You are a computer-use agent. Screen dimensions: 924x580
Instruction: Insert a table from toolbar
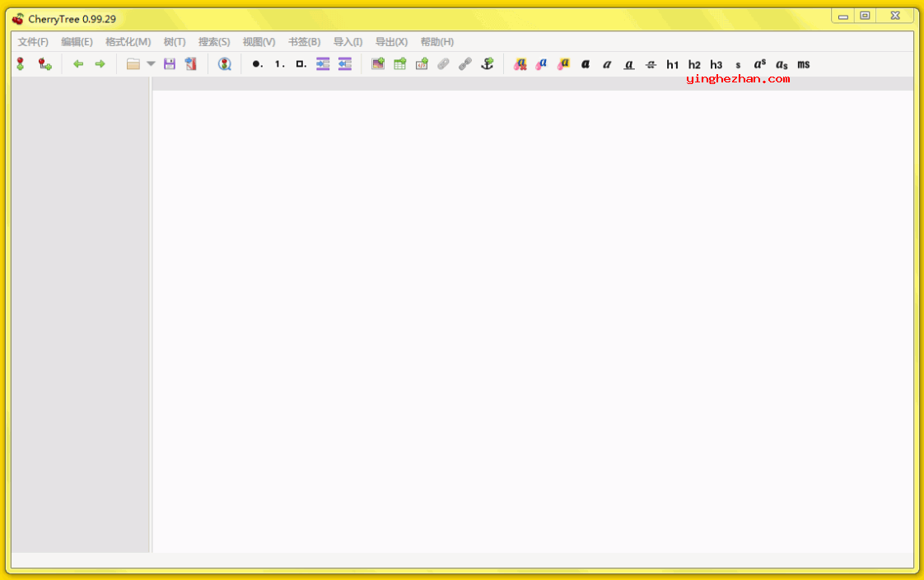click(400, 63)
